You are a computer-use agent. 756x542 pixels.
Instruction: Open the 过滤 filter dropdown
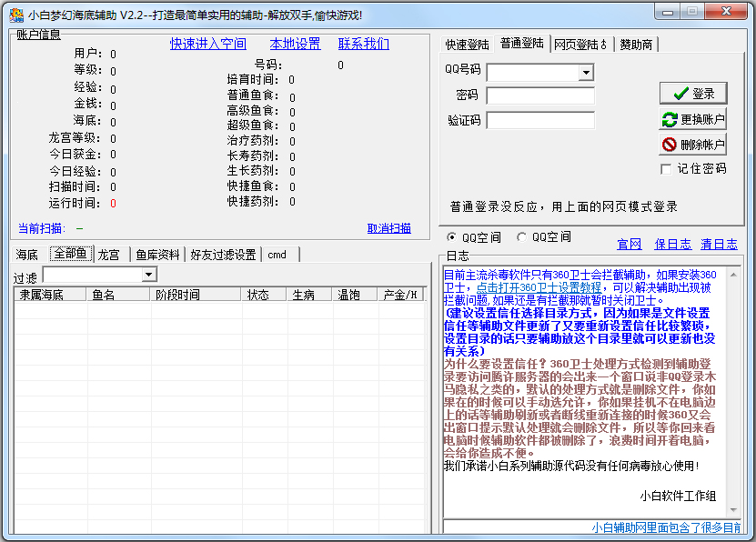[149, 275]
